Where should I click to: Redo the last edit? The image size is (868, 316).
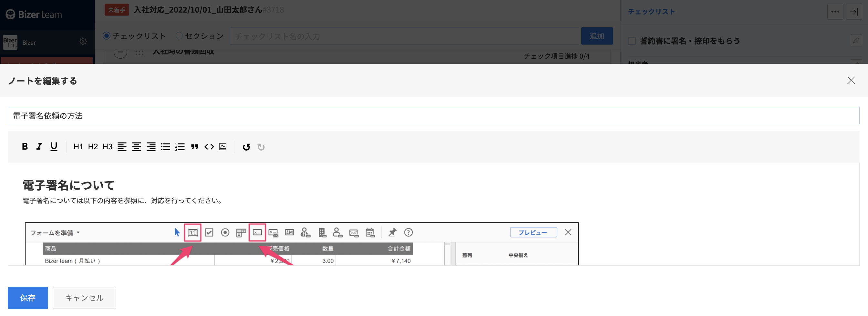click(x=261, y=147)
